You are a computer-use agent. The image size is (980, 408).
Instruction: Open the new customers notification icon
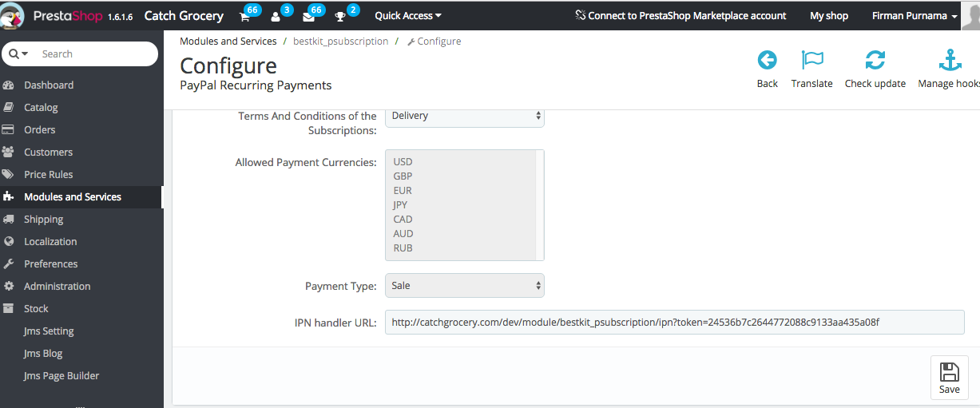point(276,17)
